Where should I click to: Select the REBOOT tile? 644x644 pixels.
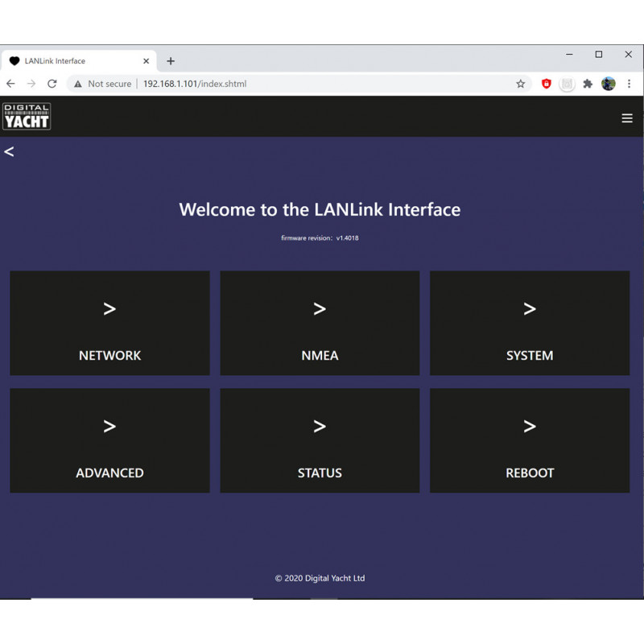pyautogui.click(x=530, y=440)
